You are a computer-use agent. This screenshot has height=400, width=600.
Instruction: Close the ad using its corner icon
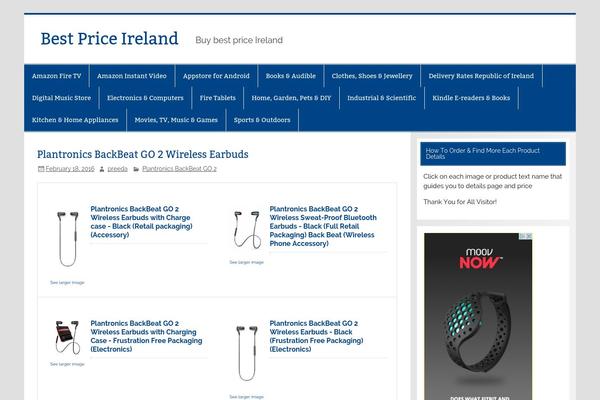tap(528, 236)
